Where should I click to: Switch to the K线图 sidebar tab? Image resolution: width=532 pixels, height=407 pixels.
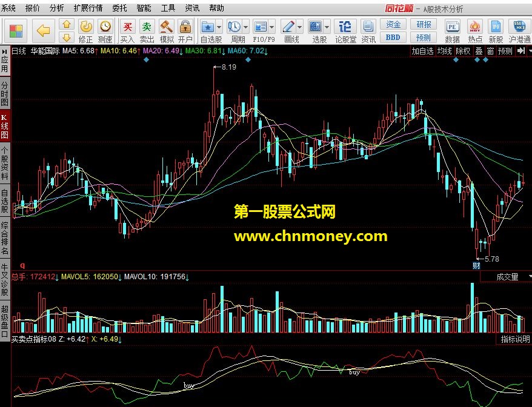5,126
